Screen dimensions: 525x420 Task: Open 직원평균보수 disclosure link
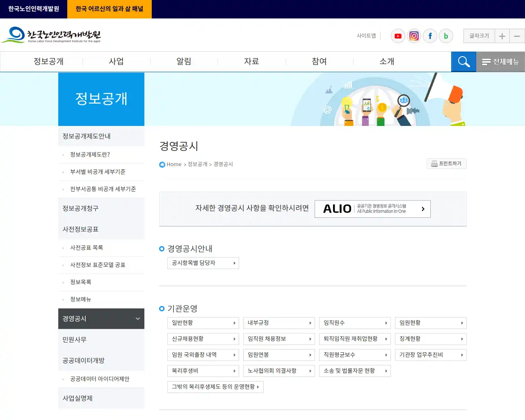(355, 355)
